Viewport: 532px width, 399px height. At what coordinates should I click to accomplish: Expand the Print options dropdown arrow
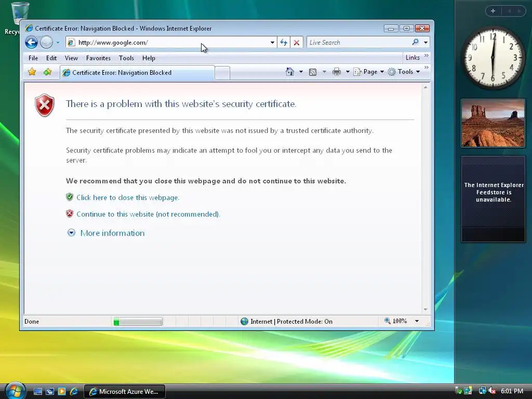coord(348,72)
